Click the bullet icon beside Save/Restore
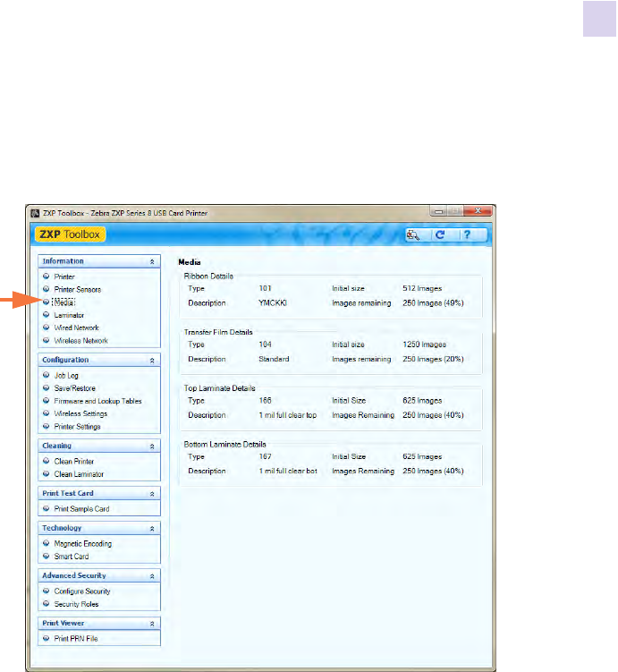Viewport: 618px width, 672px height. (47, 387)
